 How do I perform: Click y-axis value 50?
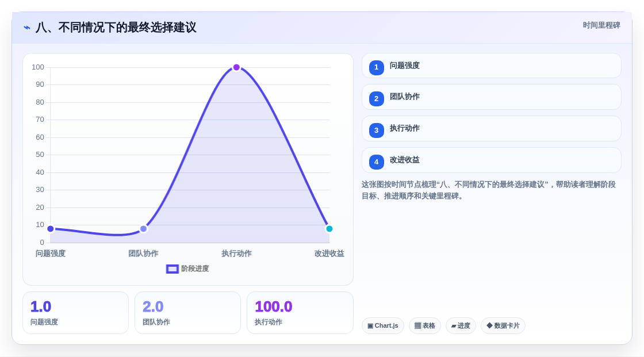click(x=40, y=155)
